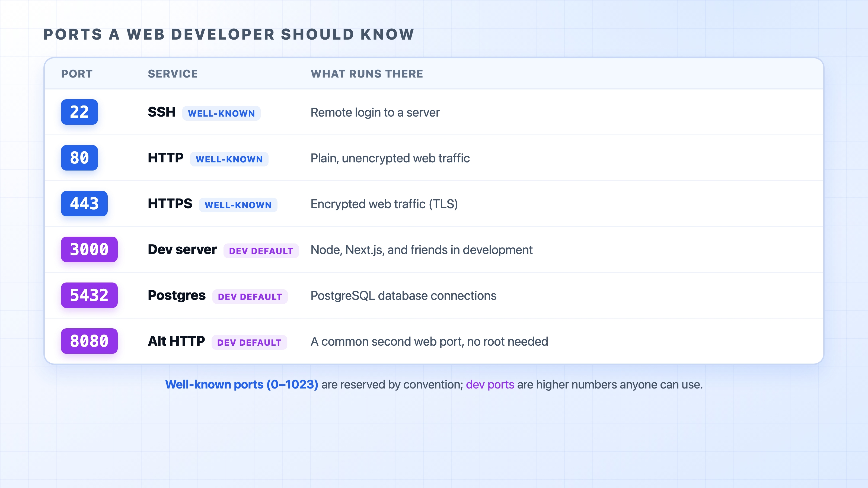Select the port 22 badge
Screen dimensions: 868x488
click(x=79, y=112)
